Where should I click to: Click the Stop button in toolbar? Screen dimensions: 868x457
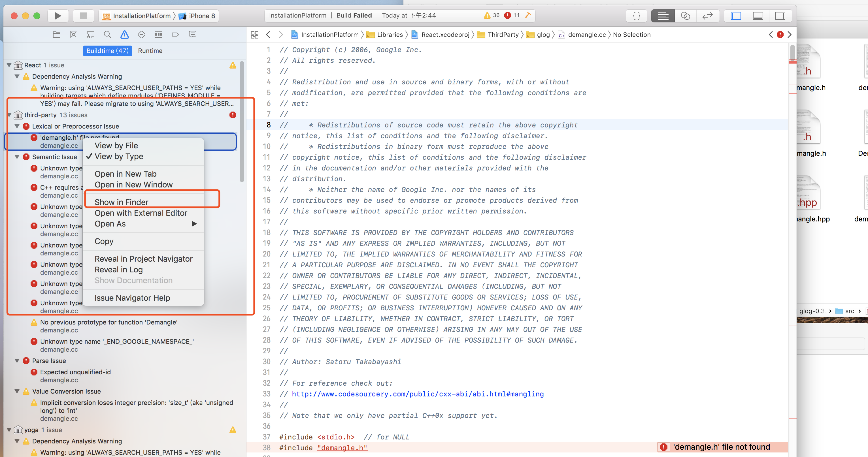(x=83, y=16)
